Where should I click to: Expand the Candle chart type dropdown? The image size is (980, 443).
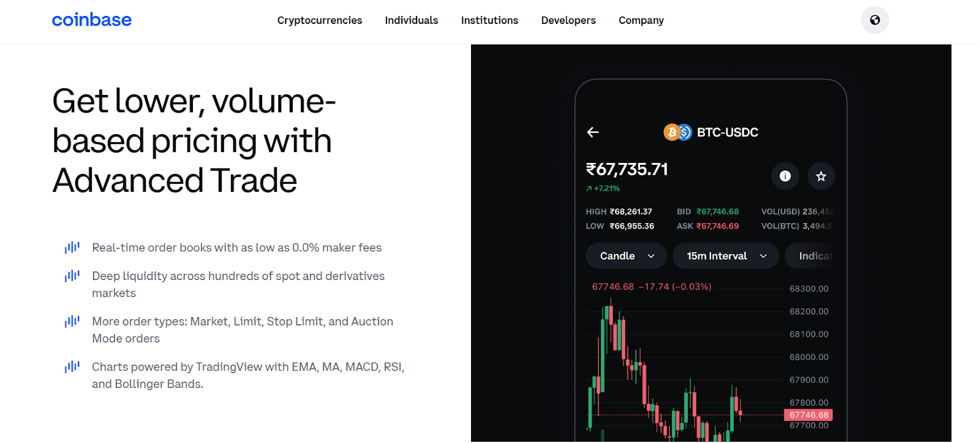(x=627, y=256)
